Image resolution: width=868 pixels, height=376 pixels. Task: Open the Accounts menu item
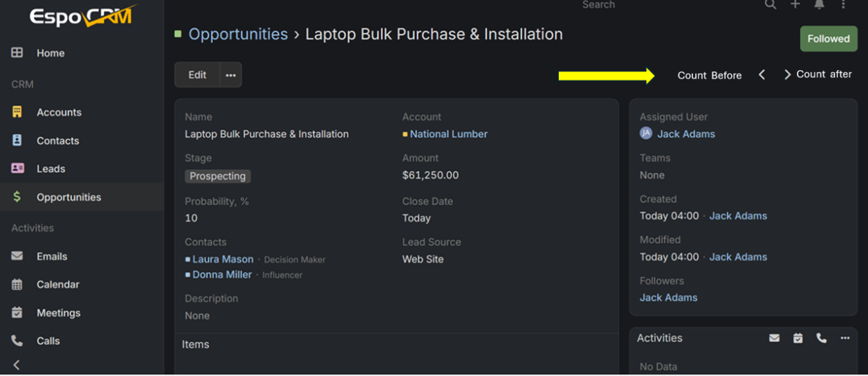[59, 112]
